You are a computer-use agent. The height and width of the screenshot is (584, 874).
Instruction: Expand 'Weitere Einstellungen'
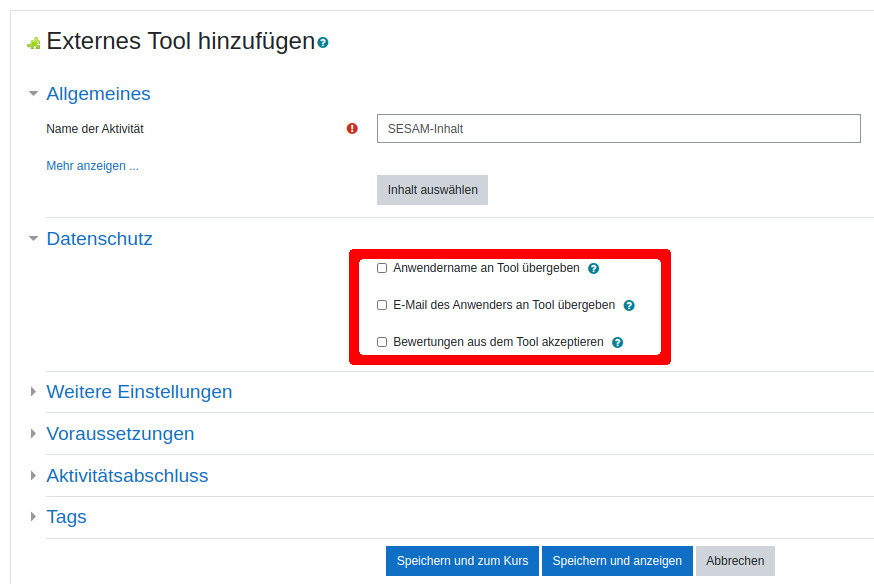(x=139, y=392)
